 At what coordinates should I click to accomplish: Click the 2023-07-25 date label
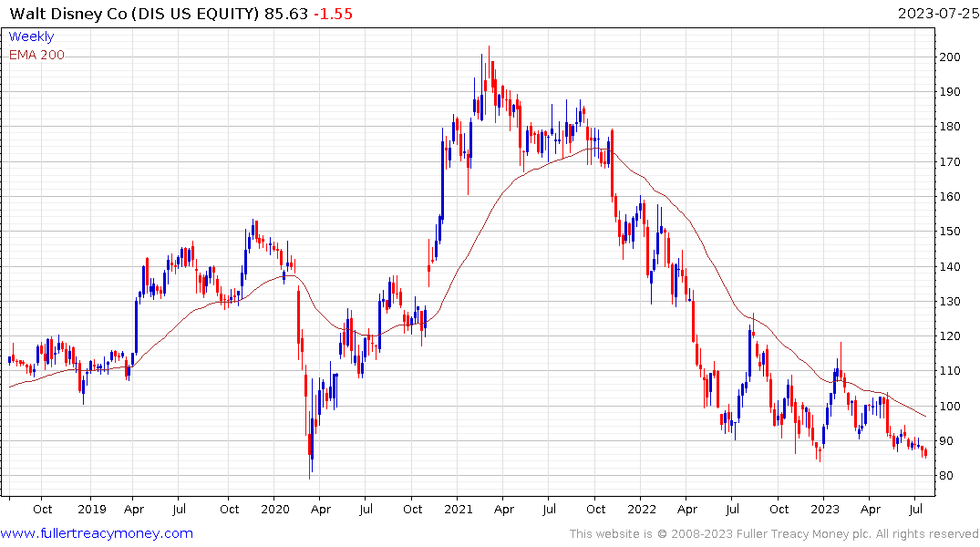(x=938, y=14)
